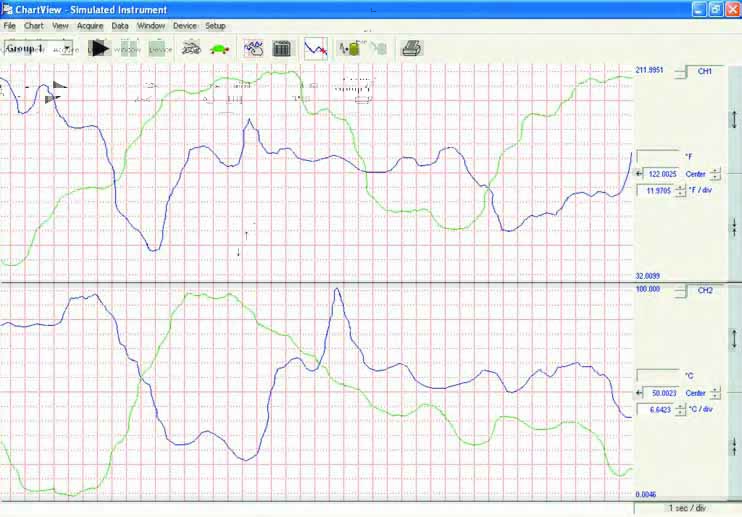Click the CH1 lower limit value 32.0099

647,276
